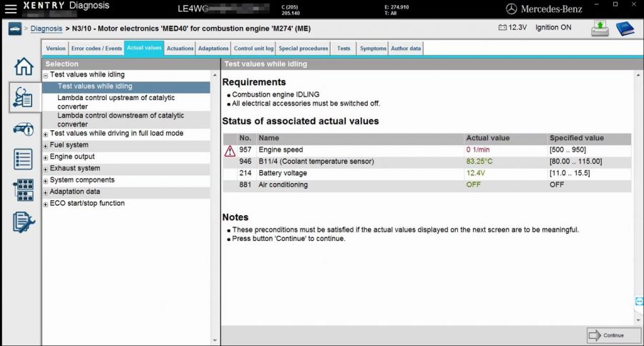644x346 pixels.
Task: Expand the Fuel system node
Action: 46,146
